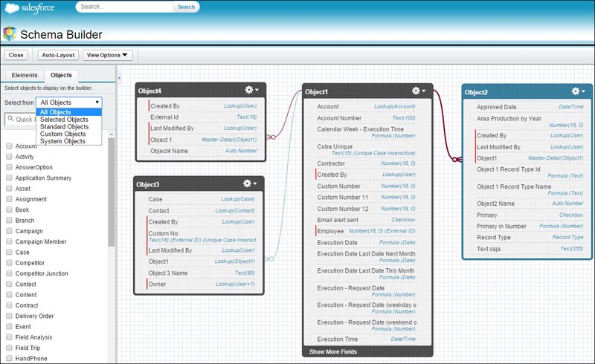Switch to the Objects tab

coord(61,75)
